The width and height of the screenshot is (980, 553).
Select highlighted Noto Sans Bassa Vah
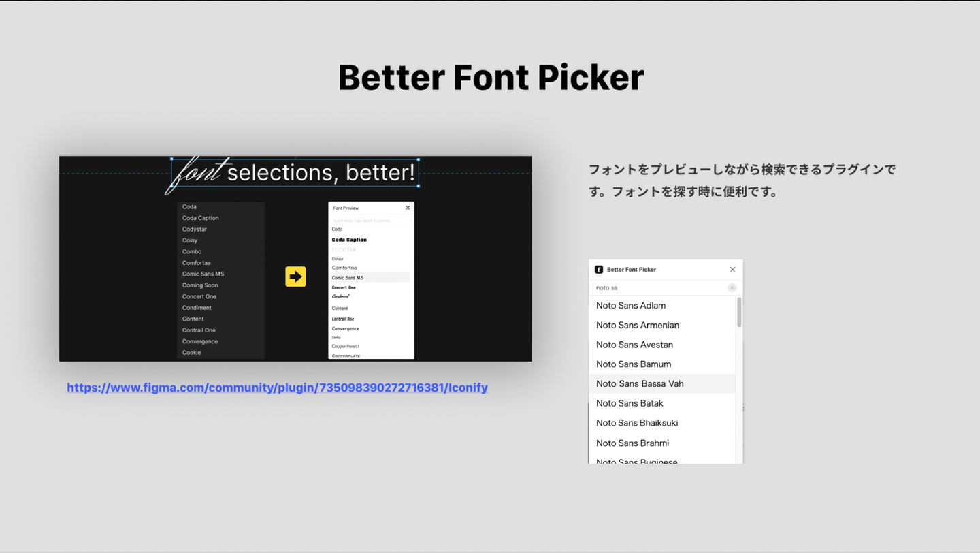[x=640, y=384]
